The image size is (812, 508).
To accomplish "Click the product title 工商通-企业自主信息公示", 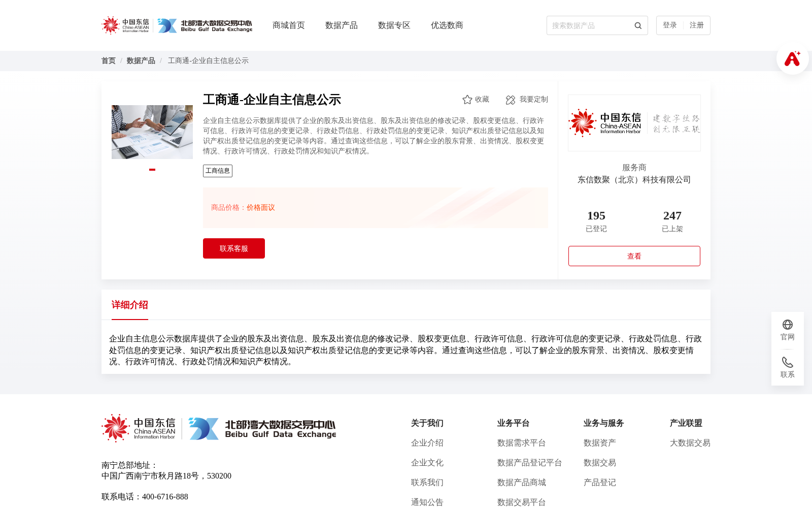I will 272,100.
